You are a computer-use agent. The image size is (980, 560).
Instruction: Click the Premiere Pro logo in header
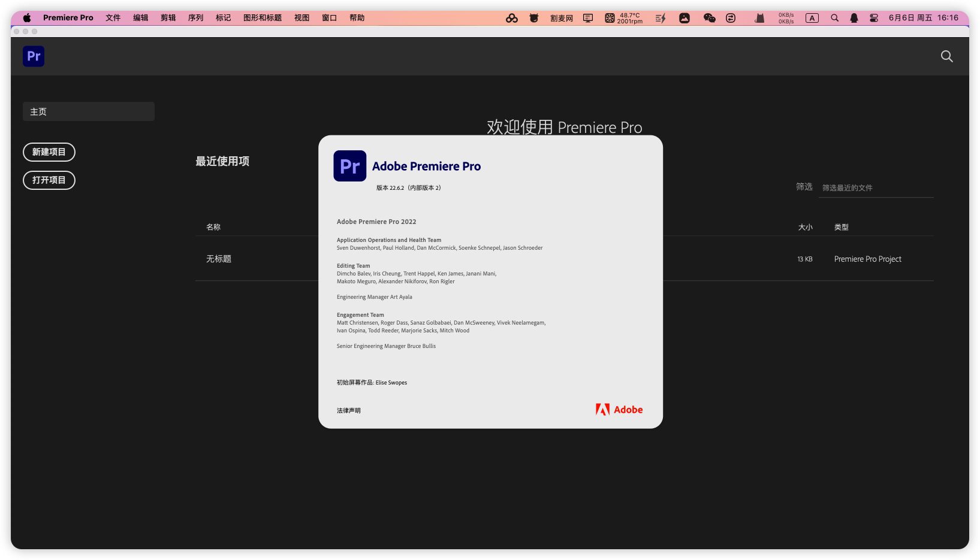point(34,56)
